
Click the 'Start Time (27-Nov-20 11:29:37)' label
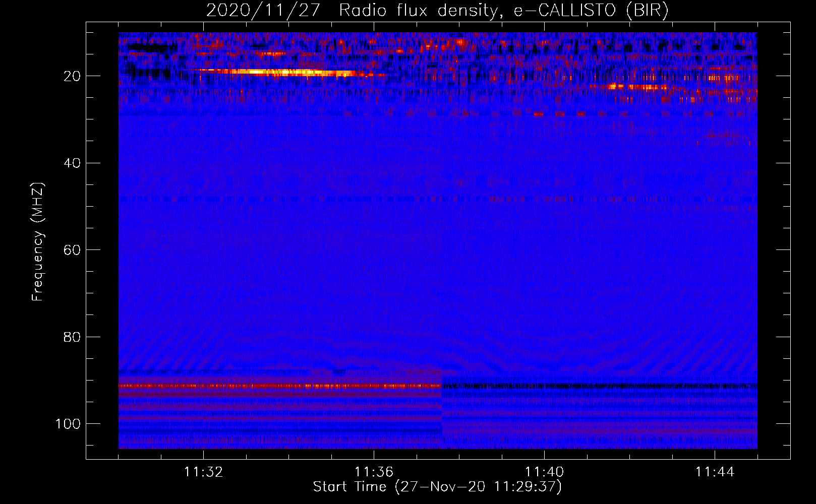[437, 487]
